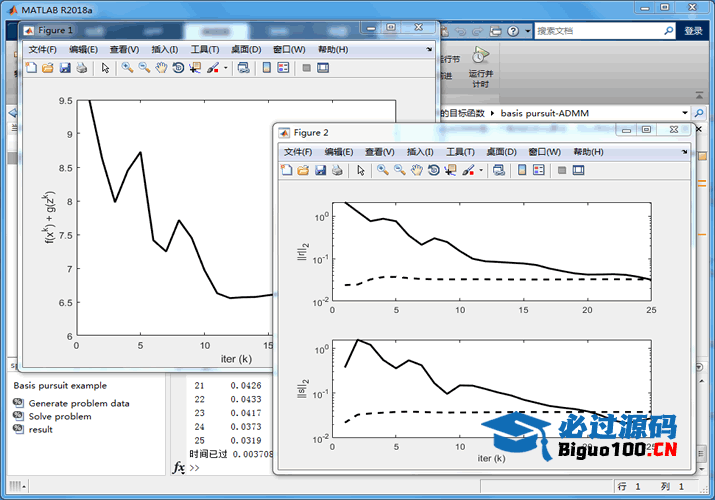Save Figure 2 using the floppy disk icon
Image resolution: width=715 pixels, height=500 pixels.
click(321, 170)
